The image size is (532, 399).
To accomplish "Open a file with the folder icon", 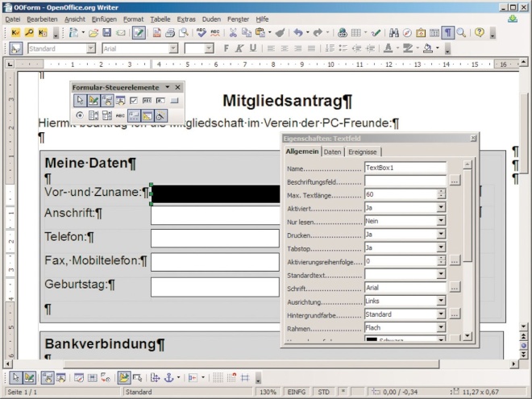I will click(x=94, y=33).
